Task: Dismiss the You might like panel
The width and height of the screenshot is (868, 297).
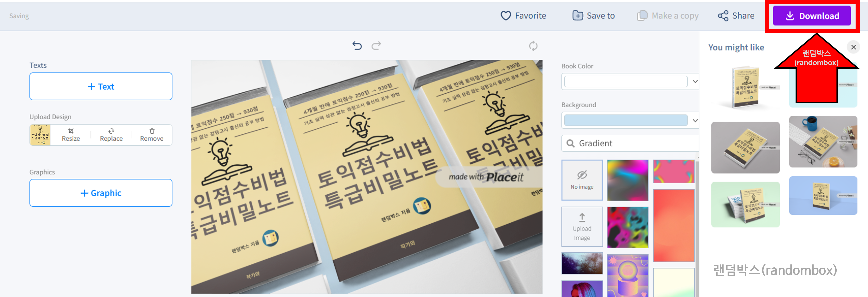Action: pos(854,47)
